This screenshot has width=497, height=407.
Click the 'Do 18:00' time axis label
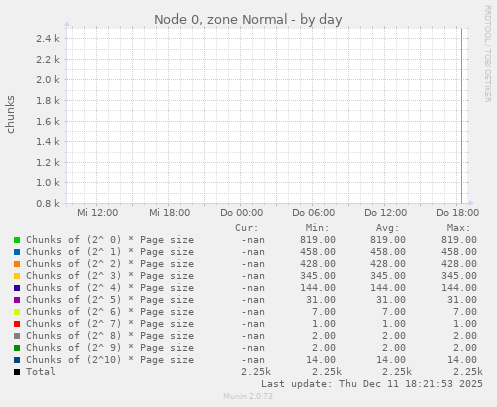[457, 213]
